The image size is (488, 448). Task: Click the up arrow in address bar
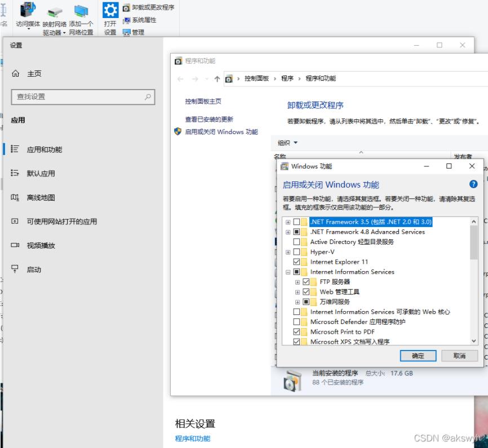pyautogui.click(x=217, y=78)
